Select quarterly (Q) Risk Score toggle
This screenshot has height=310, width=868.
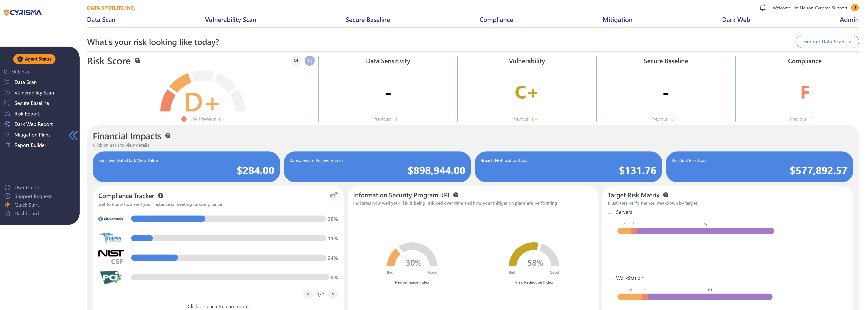pyautogui.click(x=309, y=61)
